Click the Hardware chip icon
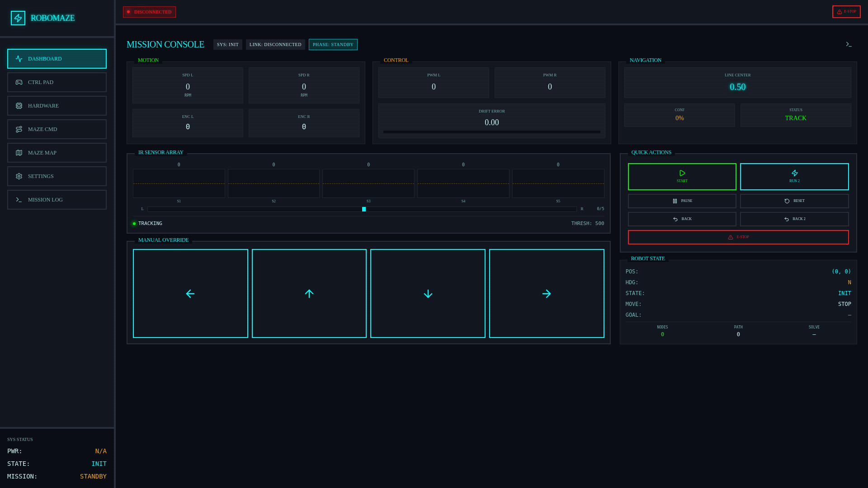 pos(19,106)
